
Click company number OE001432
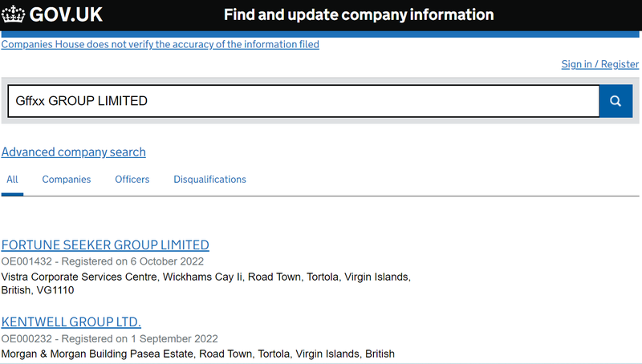[27, 261]
